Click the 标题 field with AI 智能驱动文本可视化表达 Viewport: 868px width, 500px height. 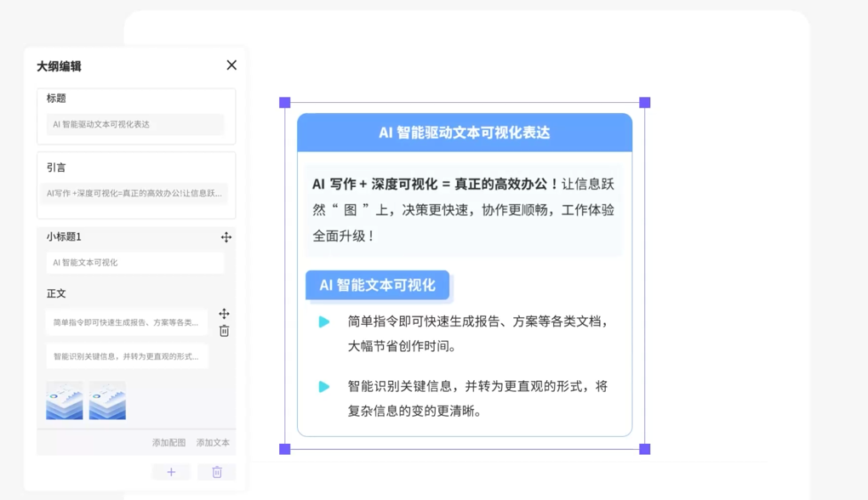(135, 124)
